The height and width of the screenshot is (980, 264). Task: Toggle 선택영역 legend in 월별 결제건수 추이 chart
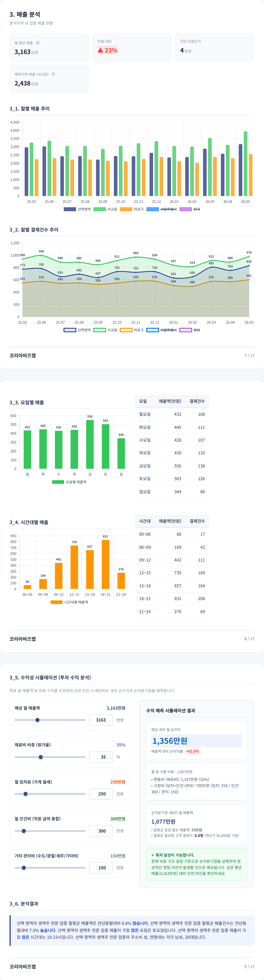click(77, 330)
